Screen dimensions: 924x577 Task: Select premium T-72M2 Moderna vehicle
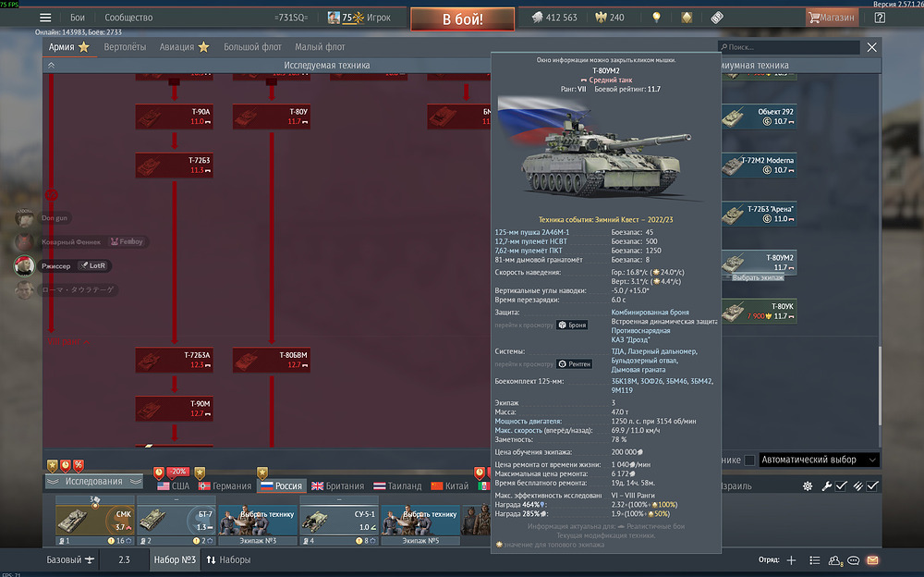coord(759,166)
